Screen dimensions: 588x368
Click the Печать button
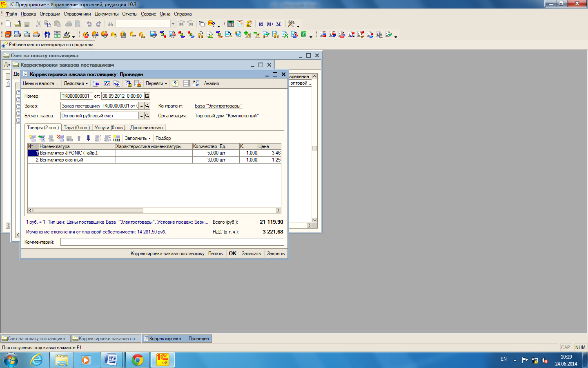coord(215,254)
